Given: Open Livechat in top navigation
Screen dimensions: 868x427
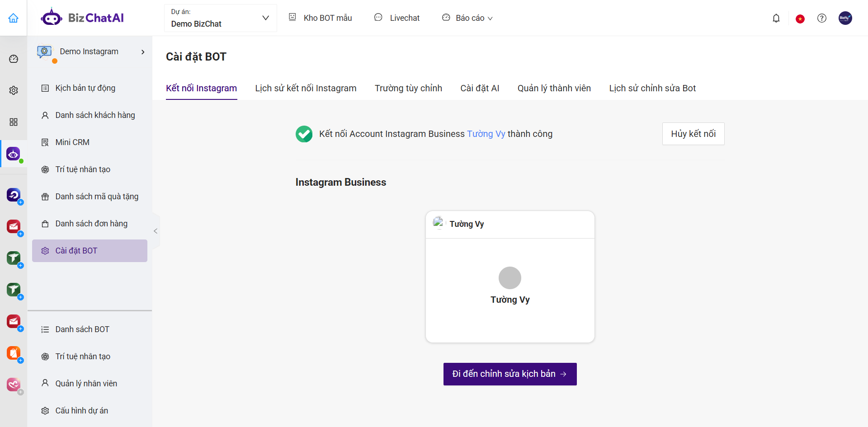Looking at the screenshot, I should pyautogui.click(x=405, y=18).
